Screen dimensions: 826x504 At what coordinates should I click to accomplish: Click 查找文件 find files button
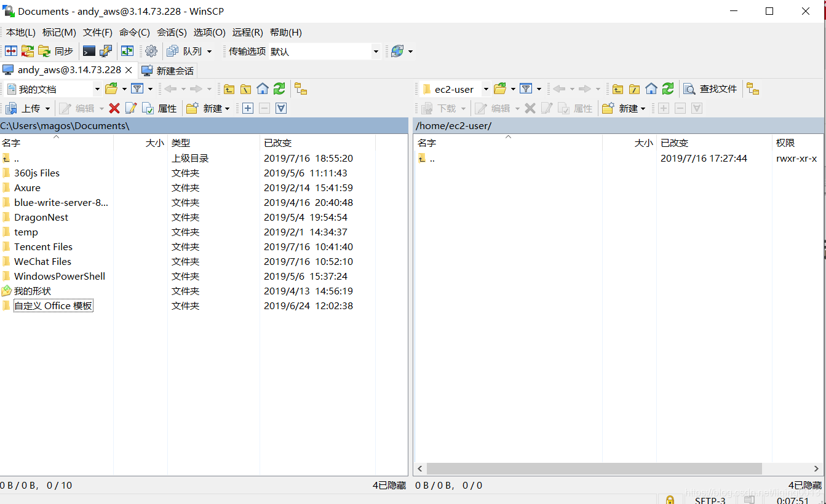point(711,89)
